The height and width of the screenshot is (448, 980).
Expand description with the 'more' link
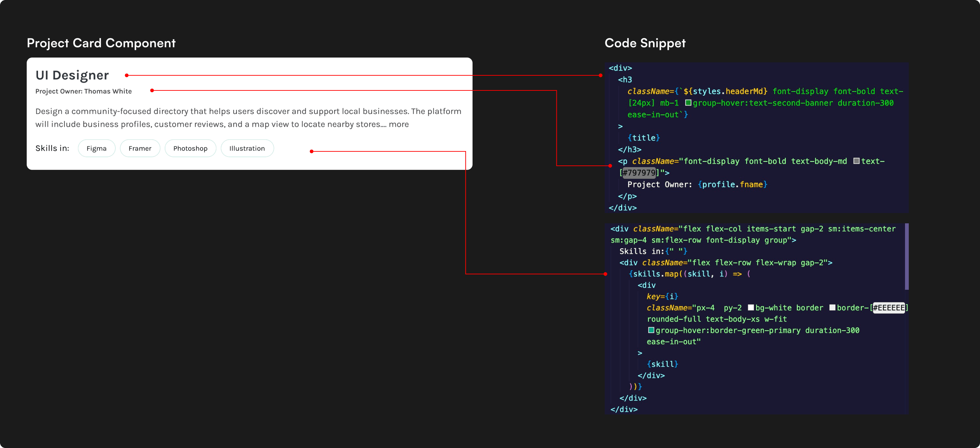tap(398, 124)
